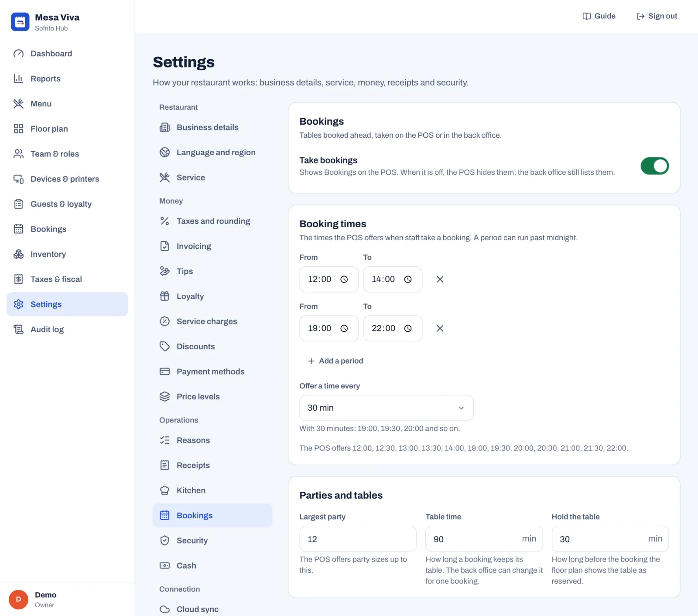Click the Mesa Viva logo icon
Image resolution: width=698 pixels, height=616 pixels.
click(x=20, y=22)
